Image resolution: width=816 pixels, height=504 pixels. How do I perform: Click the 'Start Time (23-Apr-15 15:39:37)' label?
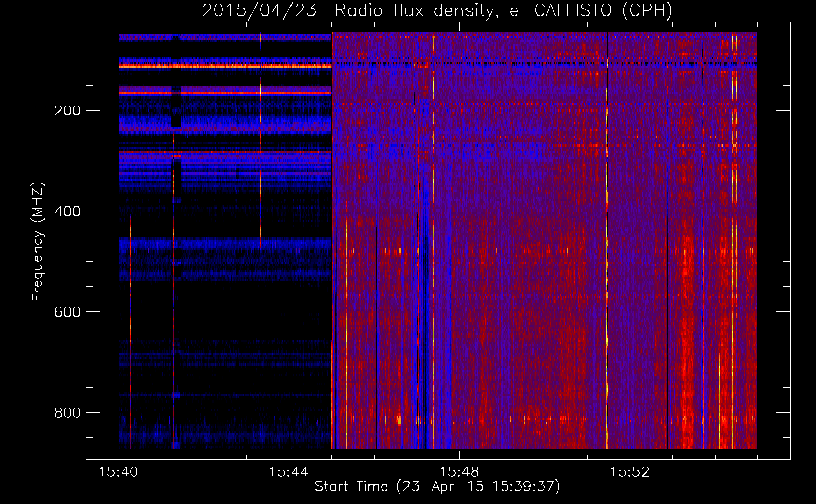point(437,487)
